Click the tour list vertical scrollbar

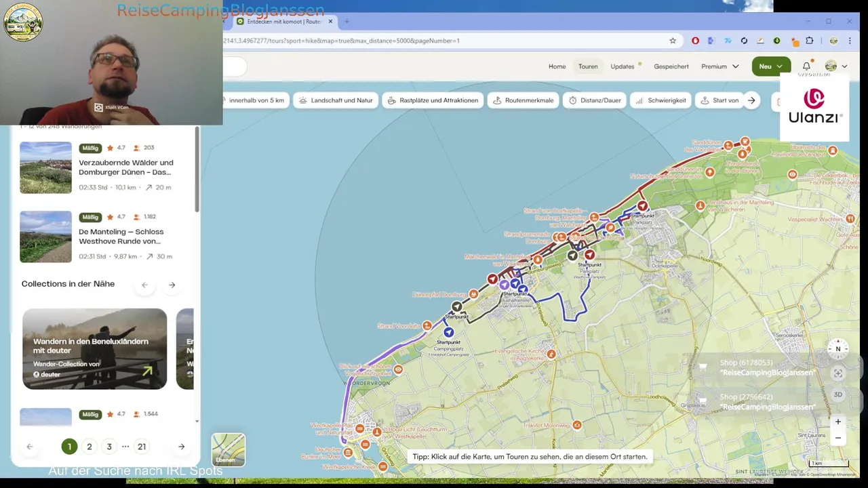(x=197, y=169)
